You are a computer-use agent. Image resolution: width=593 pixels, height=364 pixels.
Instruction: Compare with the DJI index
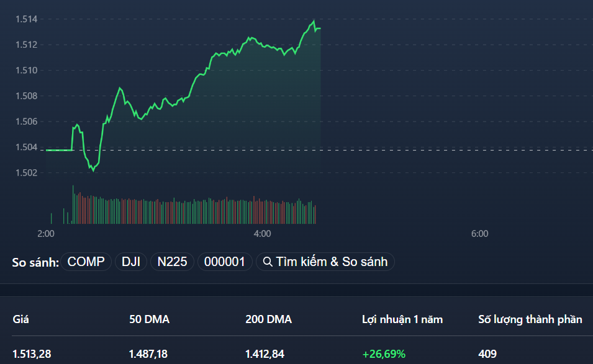(x=130, y=261)
